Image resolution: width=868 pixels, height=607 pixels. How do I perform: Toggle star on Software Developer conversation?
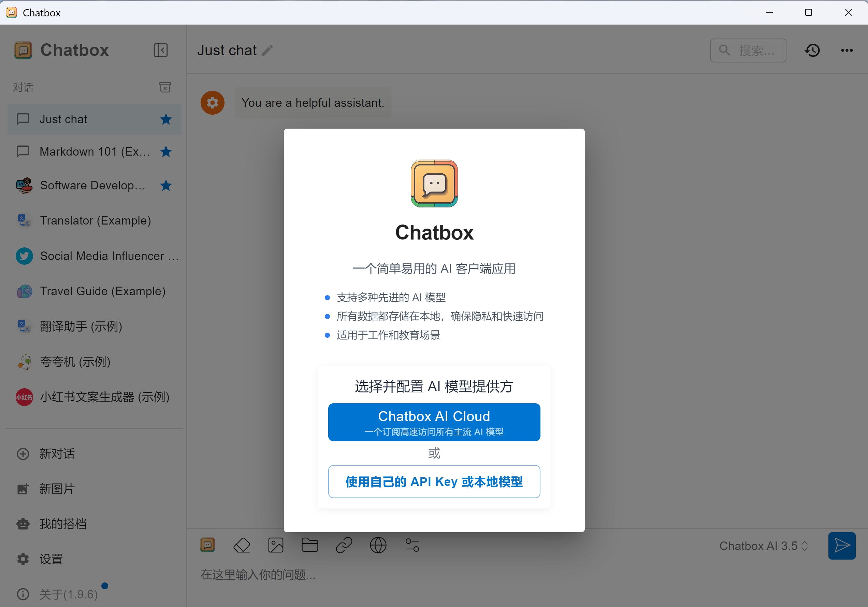[166, 185]
